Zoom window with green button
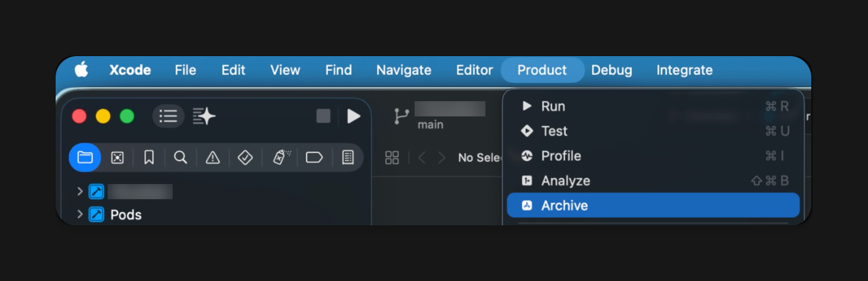Screen dimensions: 868x281 click(127, 116)
